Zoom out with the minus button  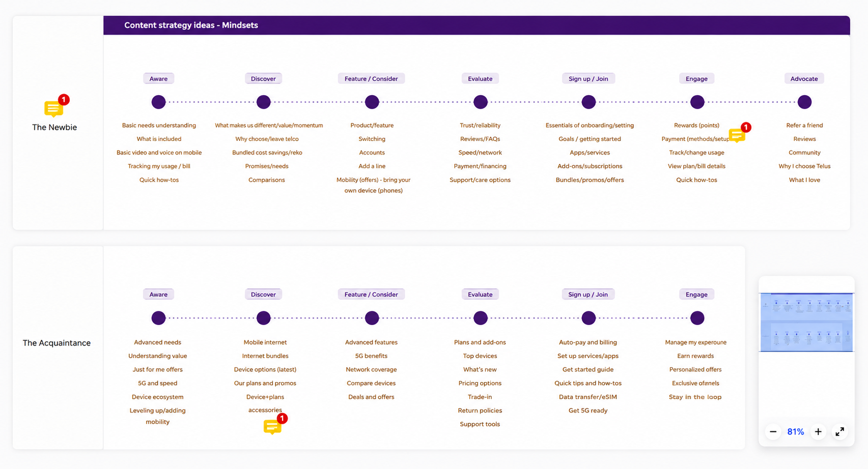[773, 432]
